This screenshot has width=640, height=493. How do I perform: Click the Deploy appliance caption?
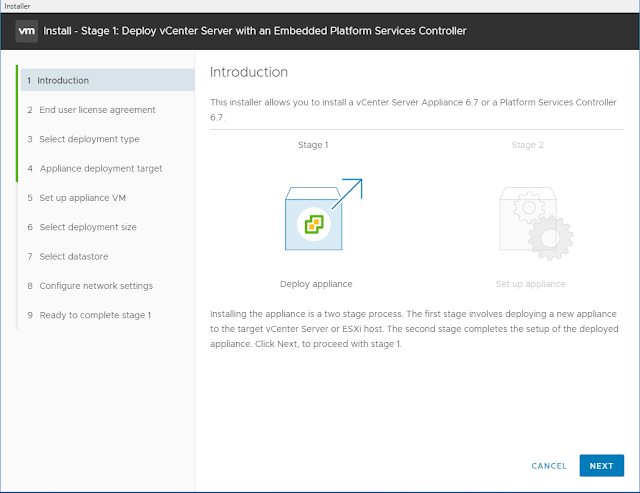(316, 284)
